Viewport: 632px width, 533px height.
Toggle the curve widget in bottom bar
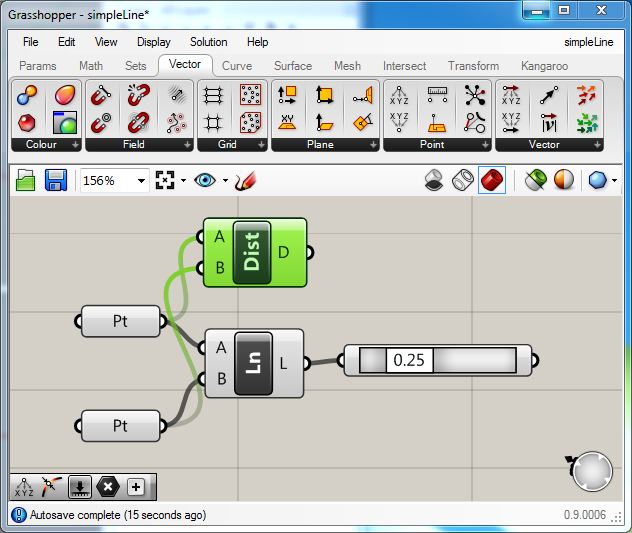[x=52, y=487]
